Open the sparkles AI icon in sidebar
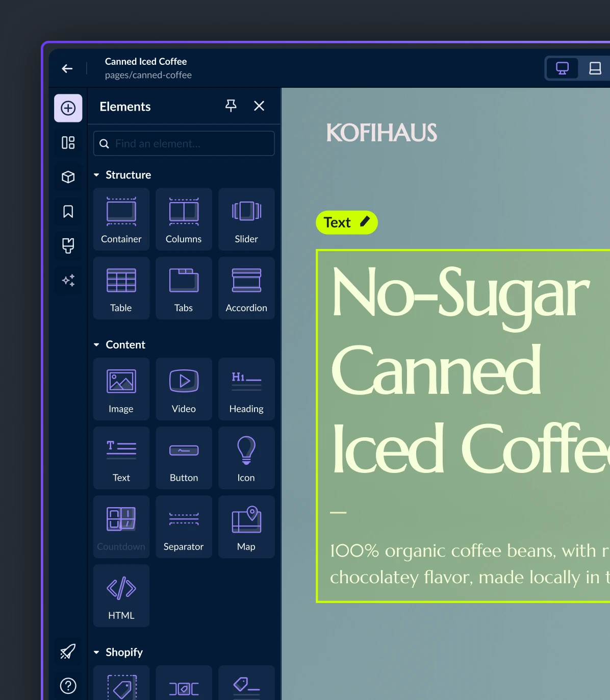 pyautogui.click(x=68, y=280)
